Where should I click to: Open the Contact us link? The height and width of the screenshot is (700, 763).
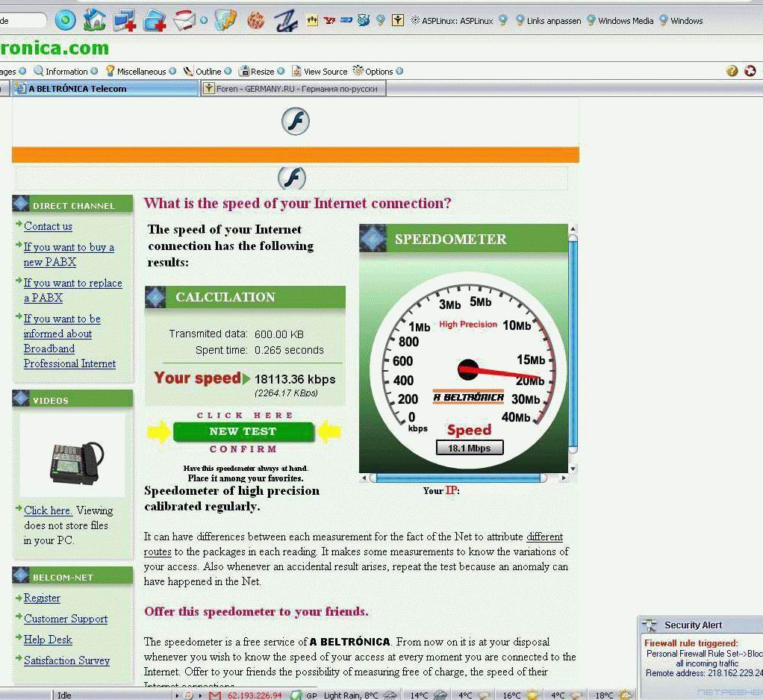click(x=48, y=226)
